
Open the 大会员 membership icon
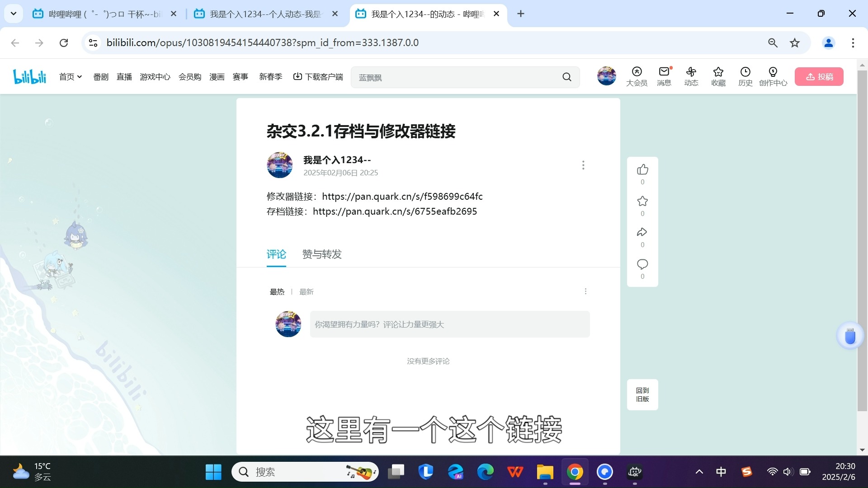tap(637, 76)
